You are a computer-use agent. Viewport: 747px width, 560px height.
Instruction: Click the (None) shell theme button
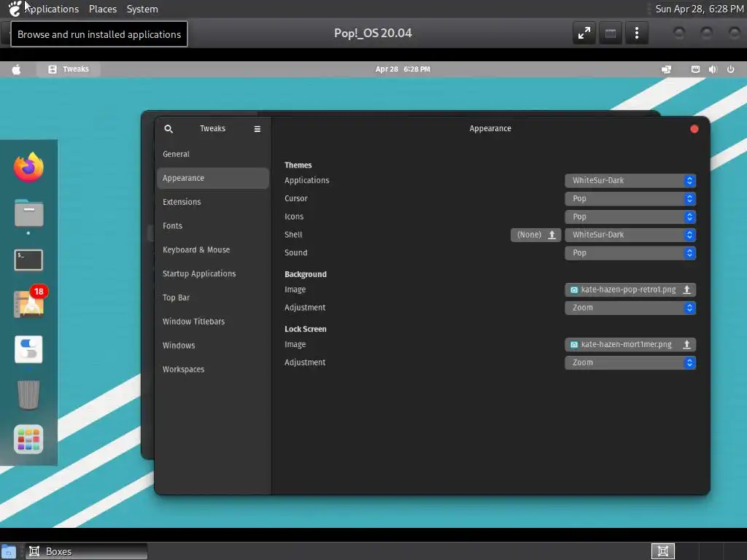pyautogui.click(x=535, y=235)
